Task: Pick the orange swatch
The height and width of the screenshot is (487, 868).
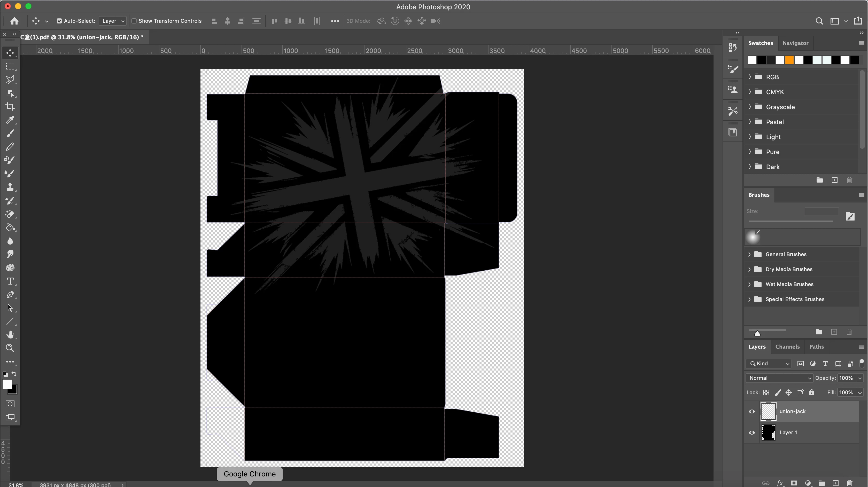Action: click(789, 60)
